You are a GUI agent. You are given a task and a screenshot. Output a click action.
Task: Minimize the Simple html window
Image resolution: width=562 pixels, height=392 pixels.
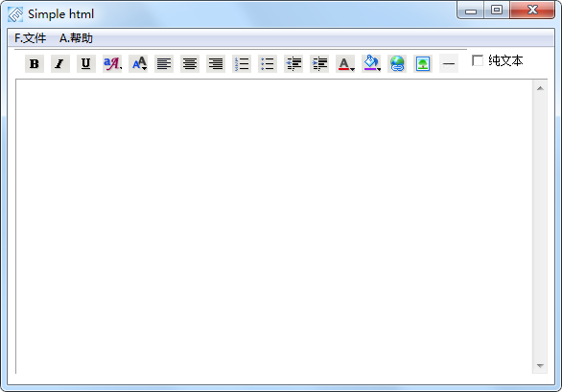[x=471, y=11]
